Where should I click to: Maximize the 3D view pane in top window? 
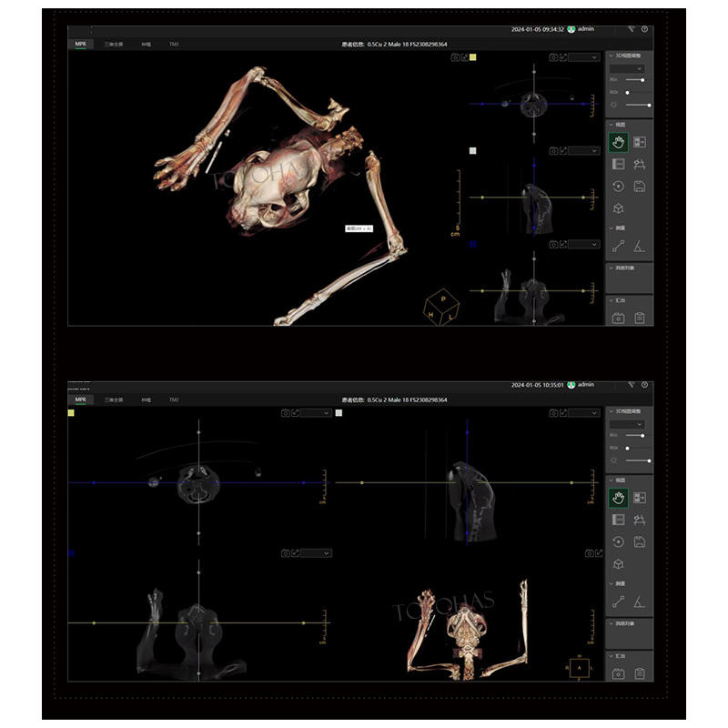(x=464, y=57)
